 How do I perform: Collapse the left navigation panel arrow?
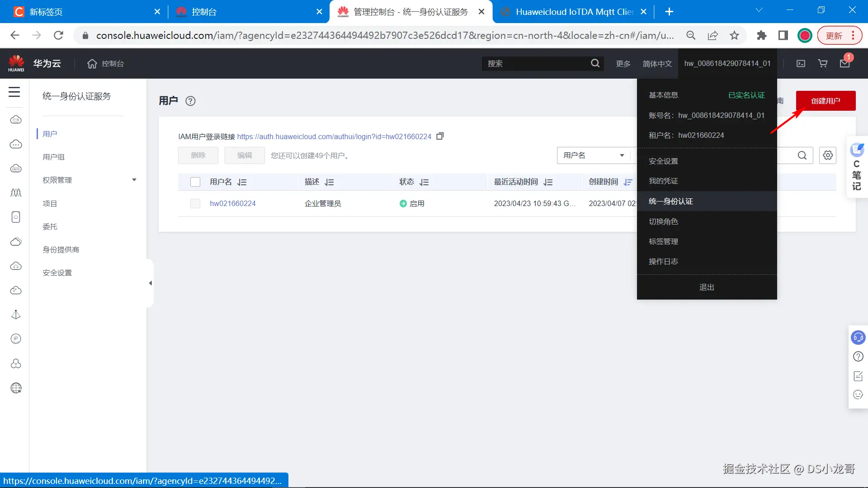tap(150, 283)
